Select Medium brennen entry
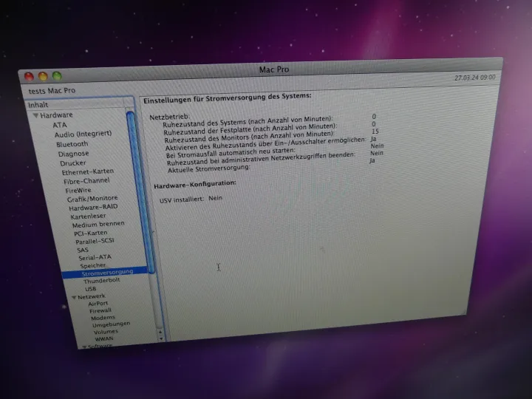Image resolution: width=532 pixels, height=399 pixels. (98, 225)
